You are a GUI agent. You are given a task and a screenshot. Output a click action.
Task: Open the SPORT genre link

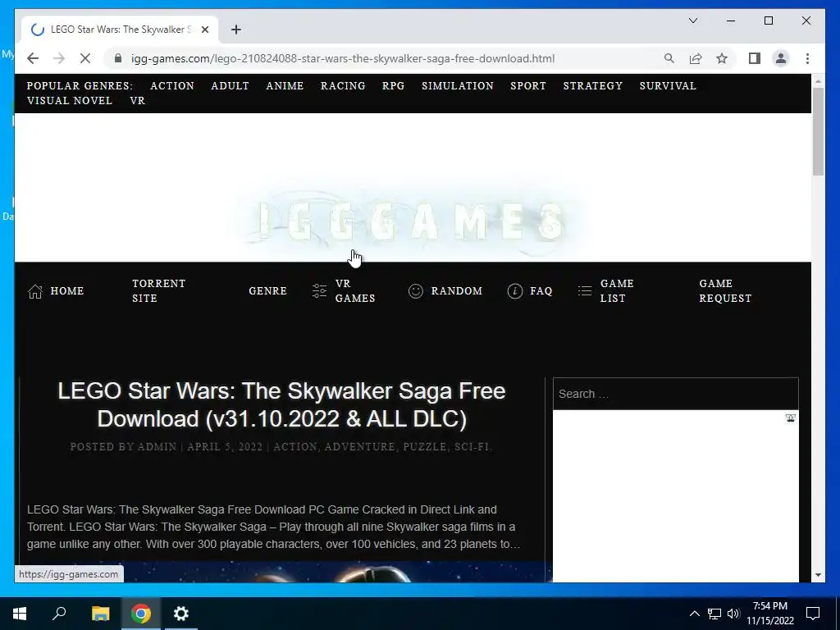pyautogui.click(x=528, y=85)
